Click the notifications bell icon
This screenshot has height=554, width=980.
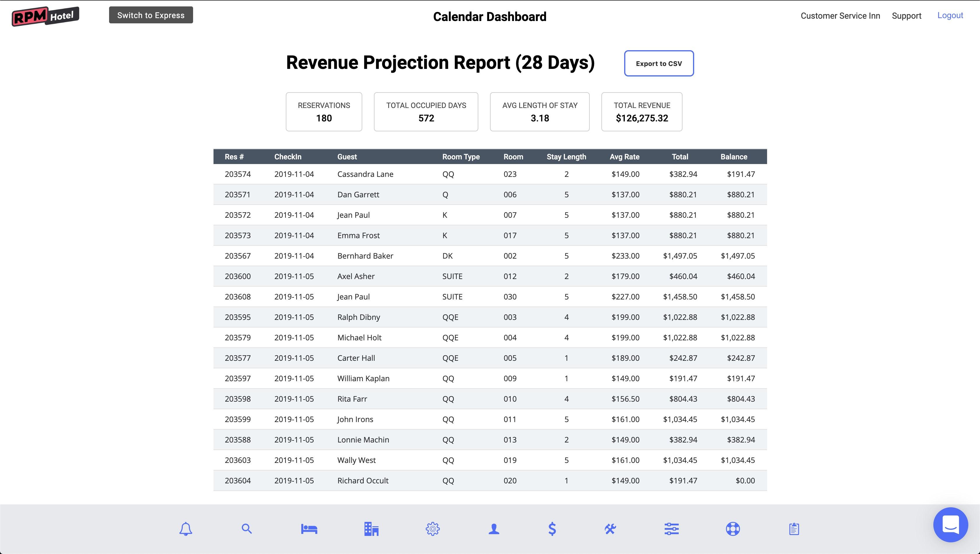pos(186,529)
